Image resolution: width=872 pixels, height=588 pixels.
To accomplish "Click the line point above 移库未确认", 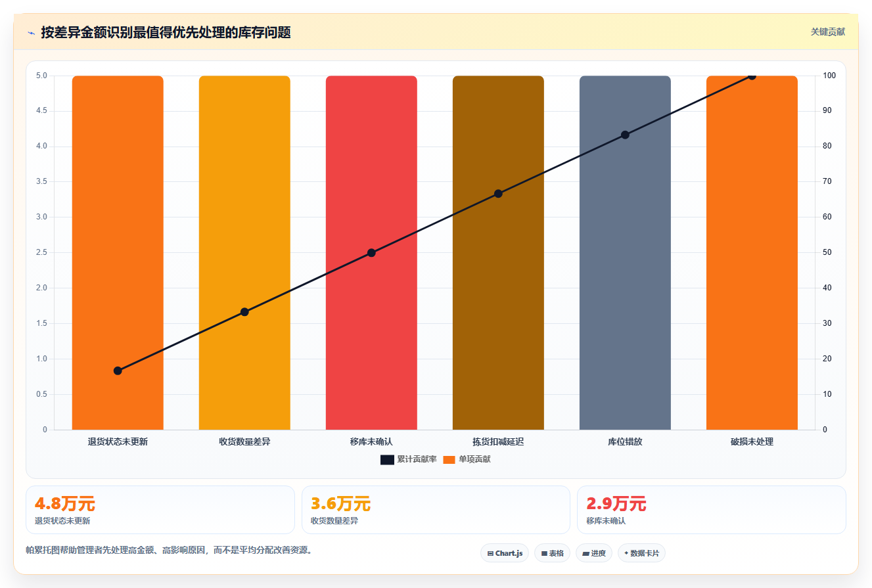I will click(371, 252).
